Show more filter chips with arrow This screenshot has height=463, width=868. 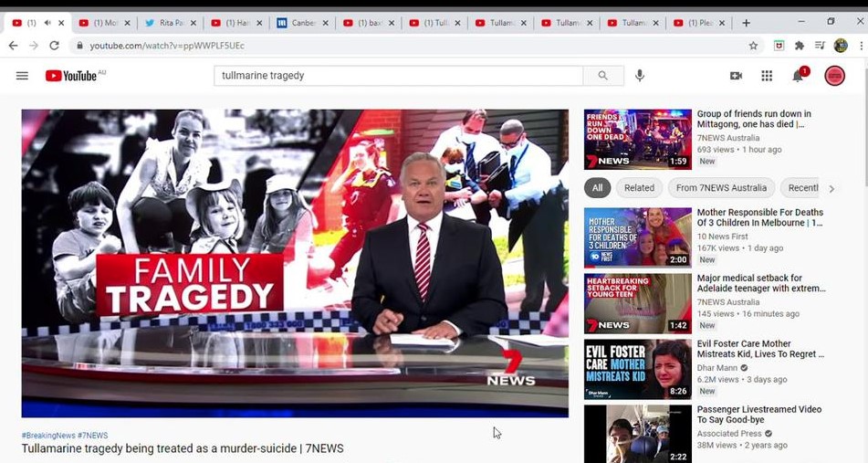click(x=831, y=188)
